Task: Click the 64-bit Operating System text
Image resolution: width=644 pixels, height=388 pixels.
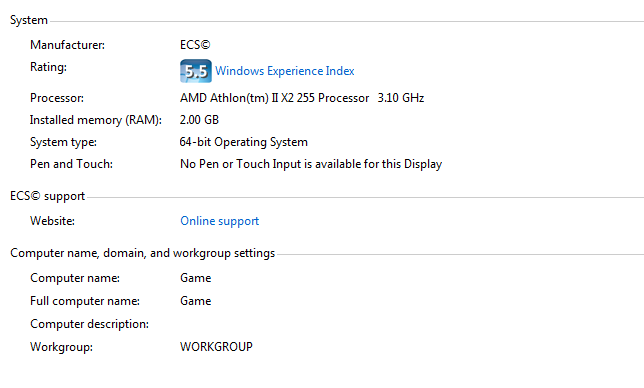Action: (244, 142)
